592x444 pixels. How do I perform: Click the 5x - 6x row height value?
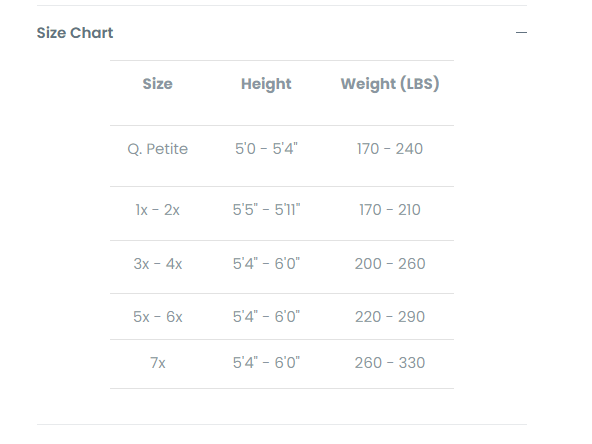[x=266, y=317]
